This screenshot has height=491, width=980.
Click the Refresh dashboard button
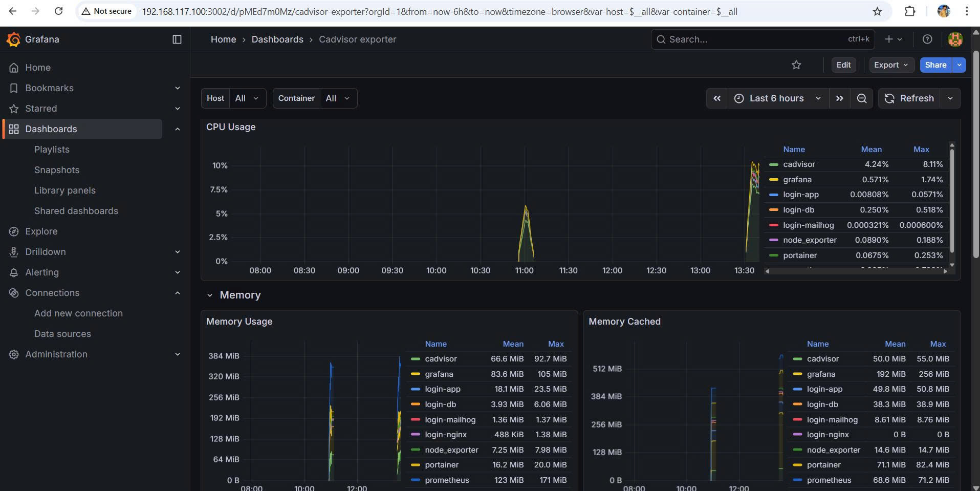pos(909,98)
